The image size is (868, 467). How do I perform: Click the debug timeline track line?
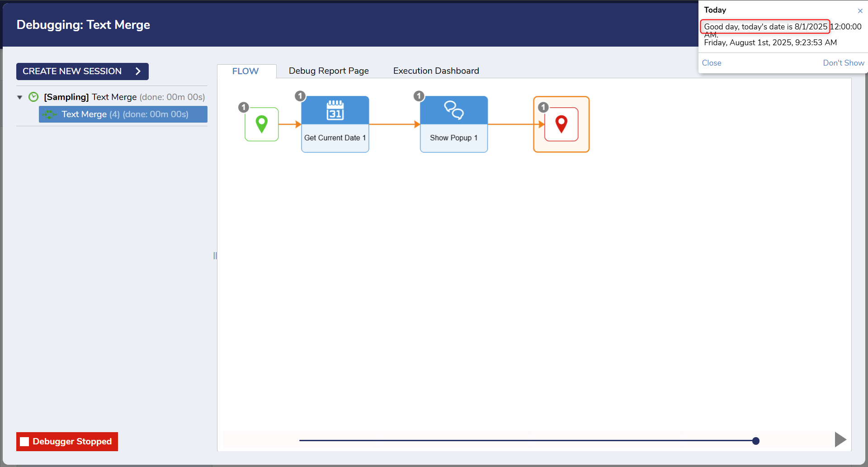click(x=527, y=440)
